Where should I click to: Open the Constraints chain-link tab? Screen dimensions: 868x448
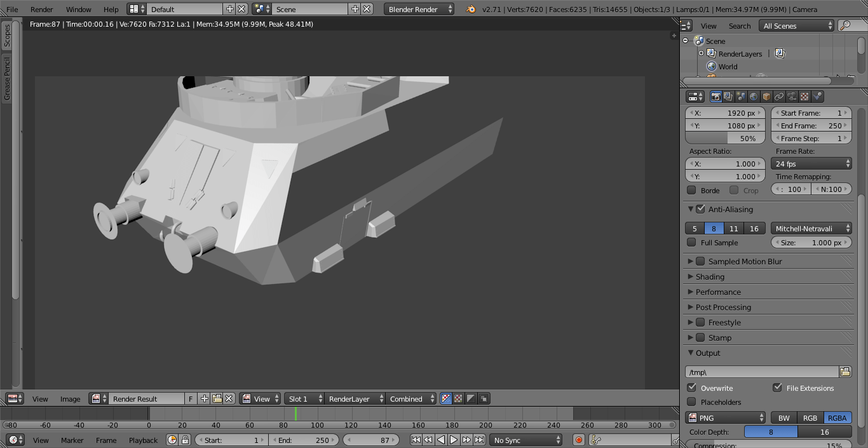[x=779, y=97]
